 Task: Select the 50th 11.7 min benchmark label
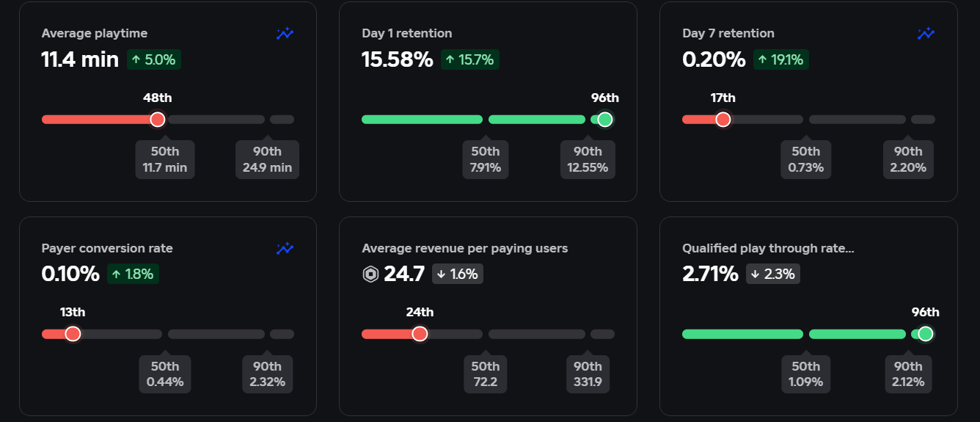point(165,159)
